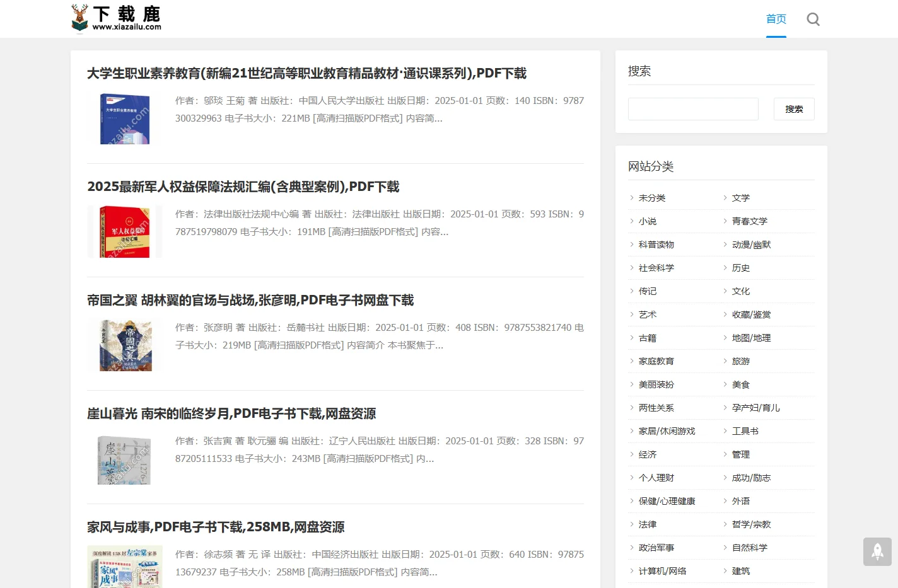The image size is (898, 588).
Task: Select the 孕产妇/育儿 category
Action: [x=756, y=408]
